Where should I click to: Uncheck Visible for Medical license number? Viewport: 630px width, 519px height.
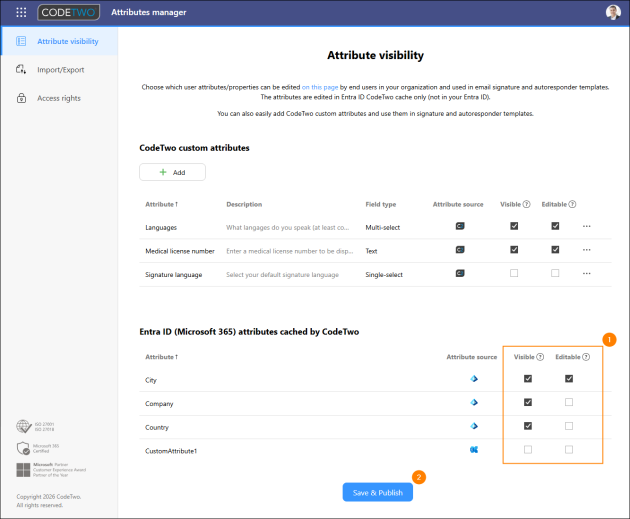coord(514,250)
